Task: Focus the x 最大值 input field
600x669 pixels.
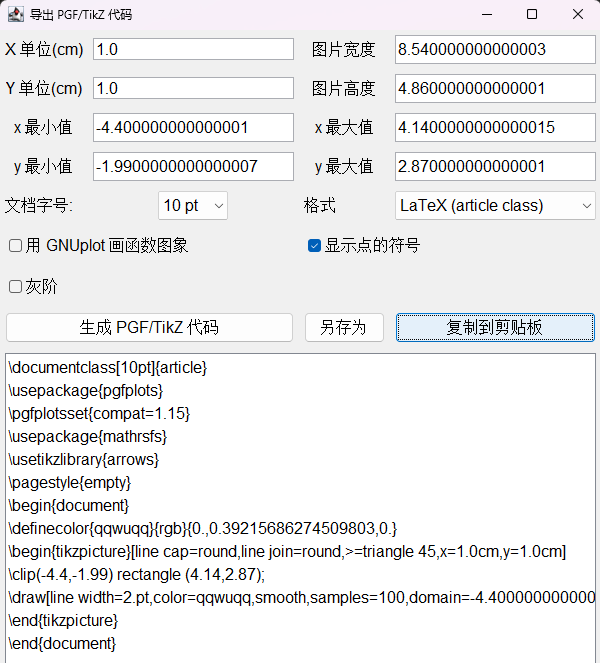Action: pyautogui.click(x=495, y=128)
